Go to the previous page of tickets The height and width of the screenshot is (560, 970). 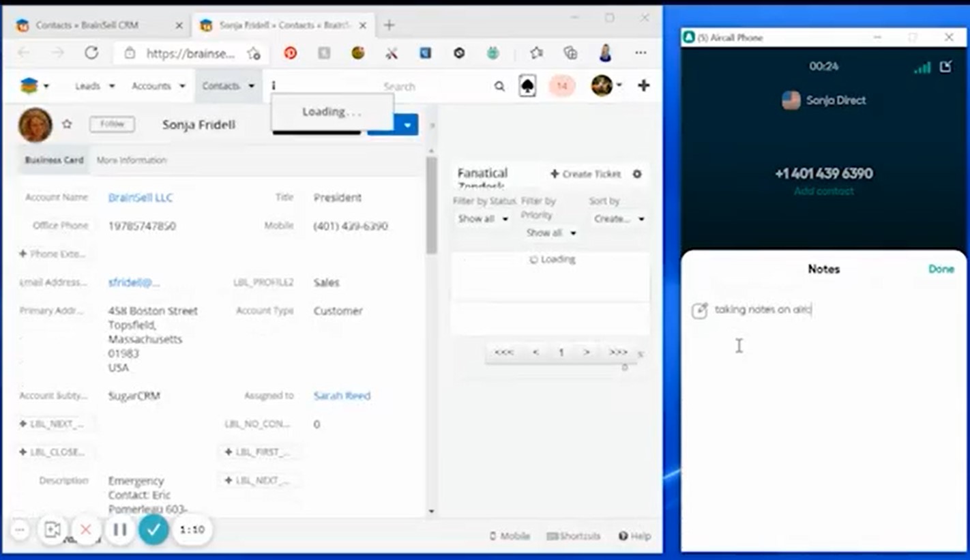tap(535, 353)
